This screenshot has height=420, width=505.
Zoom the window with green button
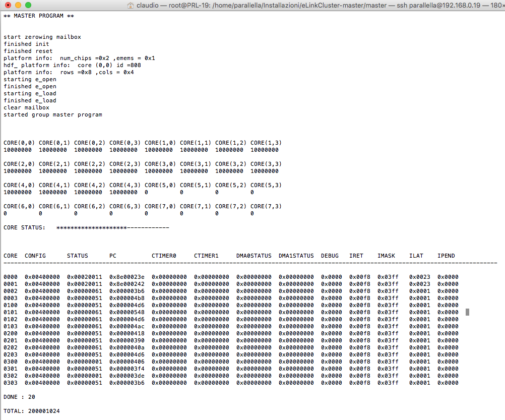[28, 5]
